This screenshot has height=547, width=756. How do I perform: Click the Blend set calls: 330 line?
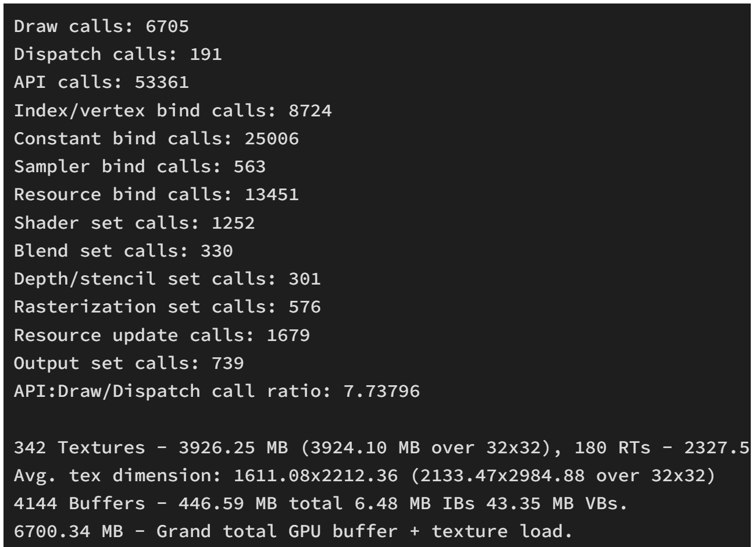point(123,251)
